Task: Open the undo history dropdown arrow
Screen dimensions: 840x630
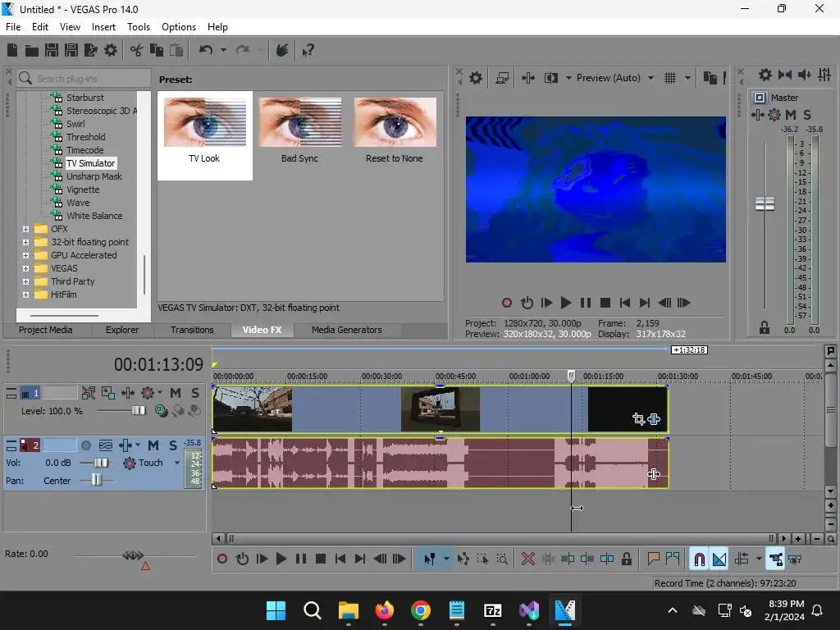Action: [223, 50]
